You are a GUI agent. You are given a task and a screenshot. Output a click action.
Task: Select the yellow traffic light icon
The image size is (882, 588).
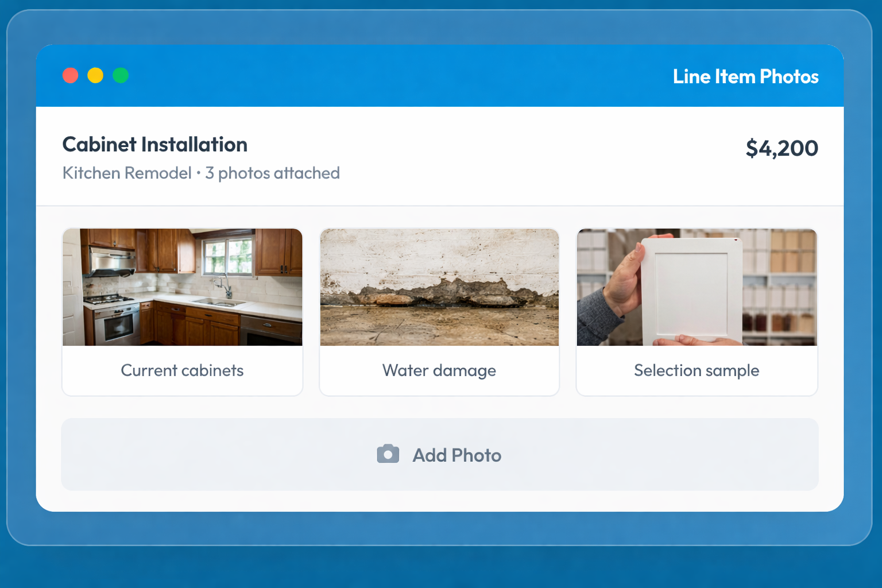pyautogui.click(x=95, y=75)
